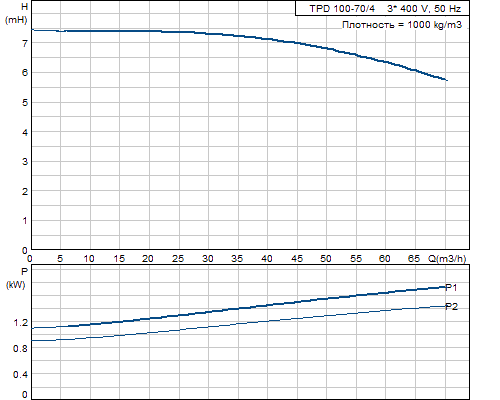
Task: Click the 3 tick on head axis
Action: 25,162
